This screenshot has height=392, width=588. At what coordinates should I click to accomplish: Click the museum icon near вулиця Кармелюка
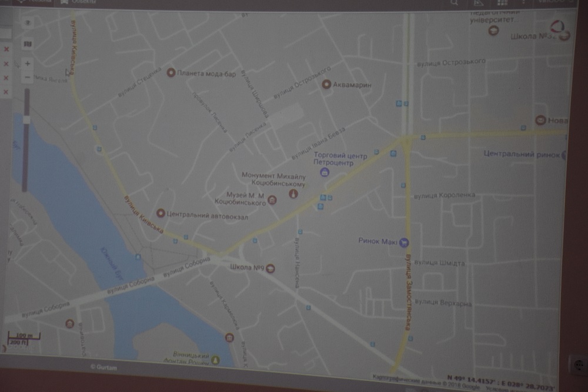click(229, 338)
